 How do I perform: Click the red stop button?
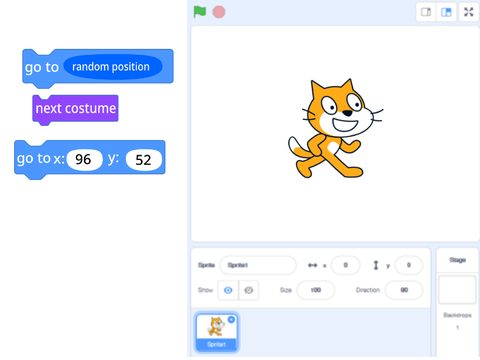pos(219,12)
